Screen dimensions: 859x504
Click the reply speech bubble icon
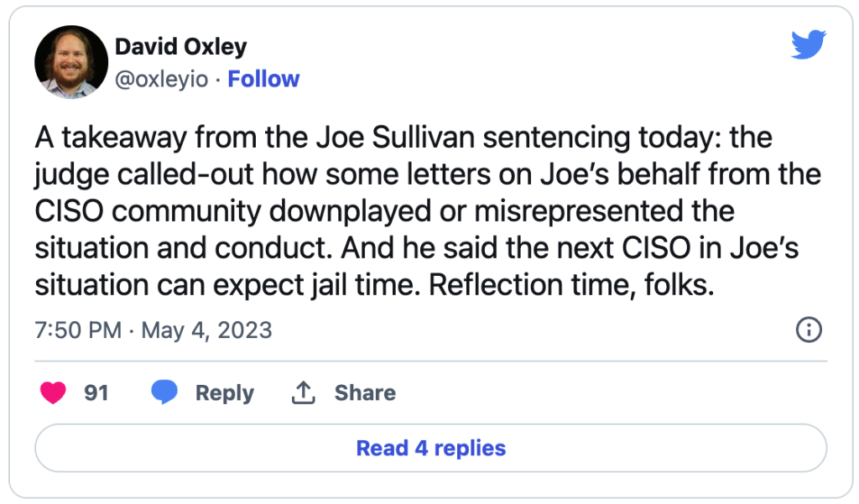pos(164,392)
